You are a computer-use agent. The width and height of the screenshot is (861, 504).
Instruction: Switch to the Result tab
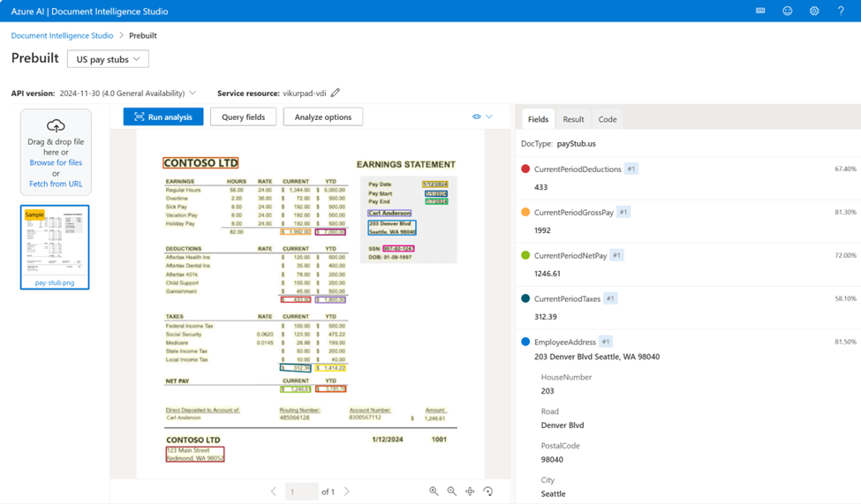coord(573,119)
